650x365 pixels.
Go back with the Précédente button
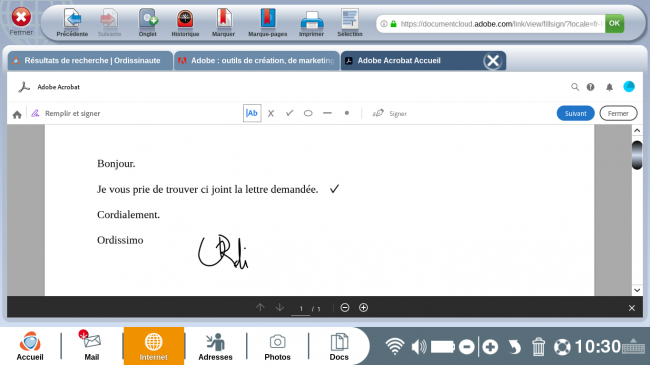pyautogui.click(x=72, y=23)
